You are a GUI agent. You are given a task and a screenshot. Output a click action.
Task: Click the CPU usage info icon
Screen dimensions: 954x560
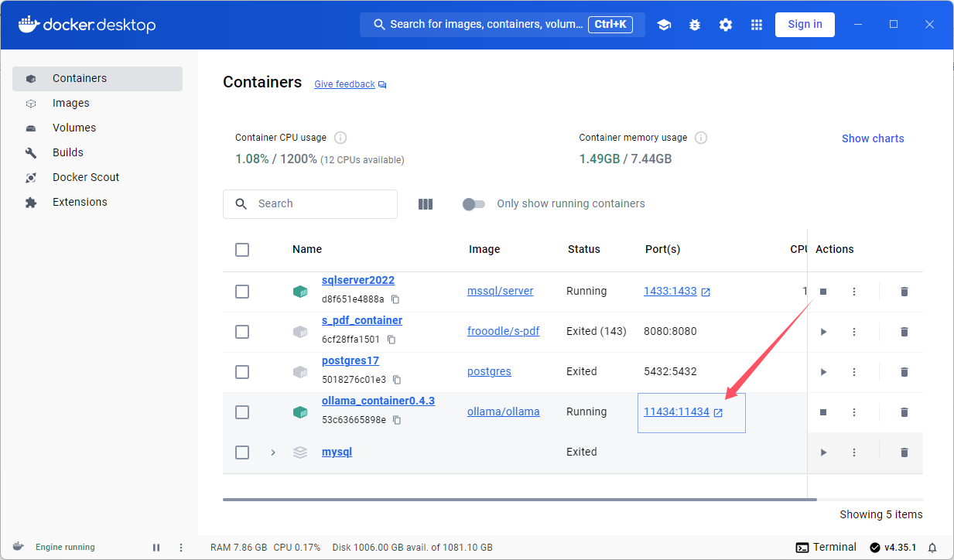[340, 138]
